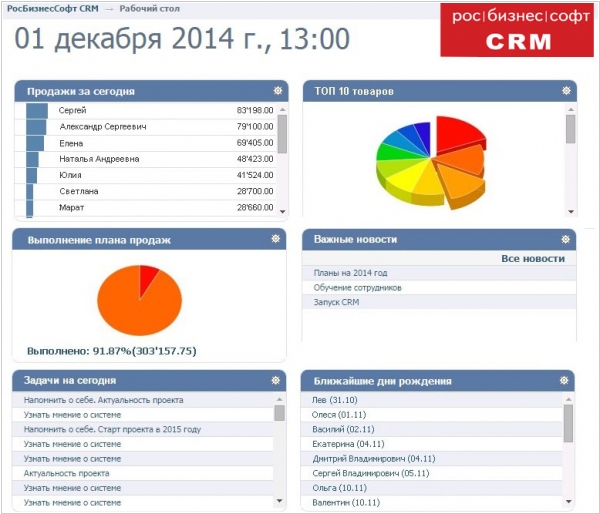Click the scroll-down arrow in Продажи за сегодня

coord(282,211)
